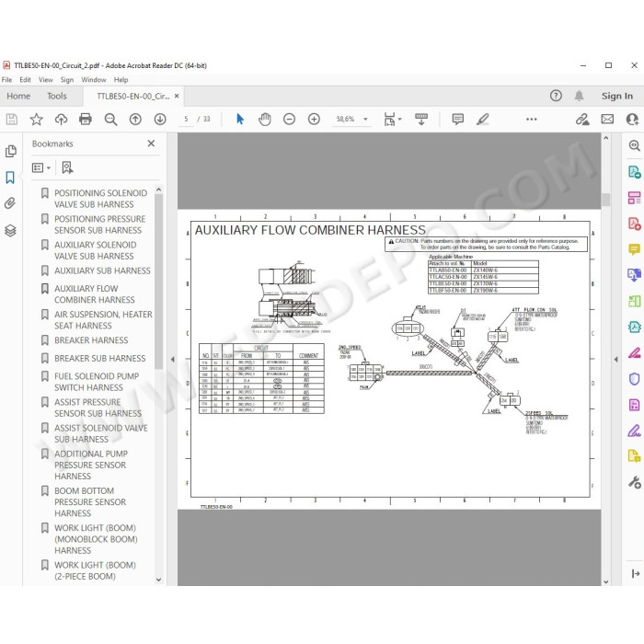Open BREAKER HARNESS bookmark
Viewport: 644px width, 644px height.
(x=91, y=340)
